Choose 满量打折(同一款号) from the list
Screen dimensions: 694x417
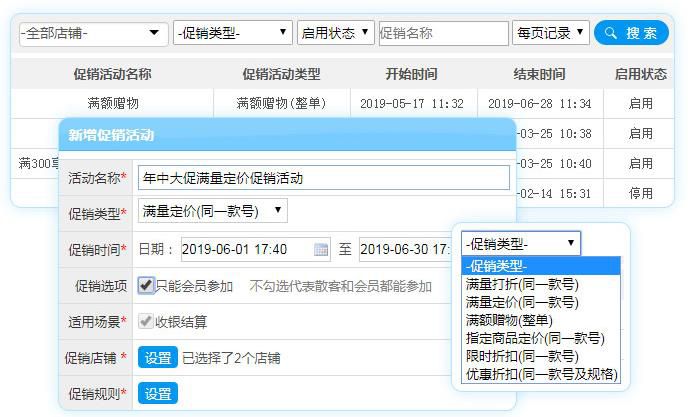[x=541, y=284]
